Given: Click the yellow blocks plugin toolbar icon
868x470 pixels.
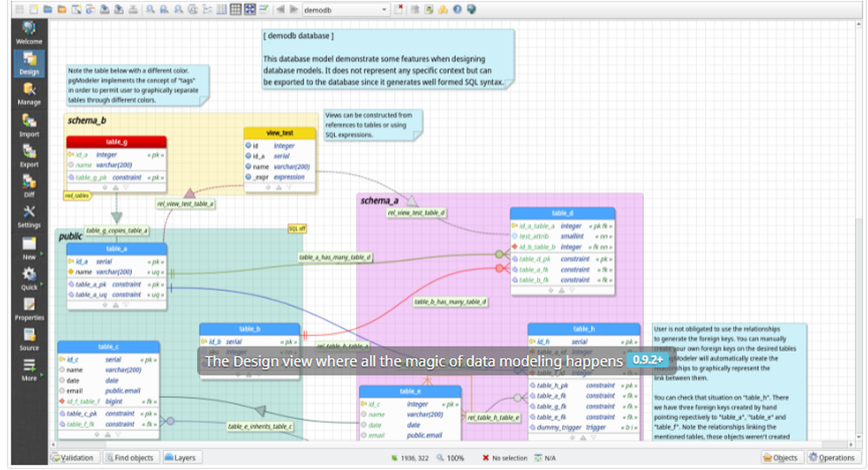Looking at the screenshot, I should click(443, 10).
